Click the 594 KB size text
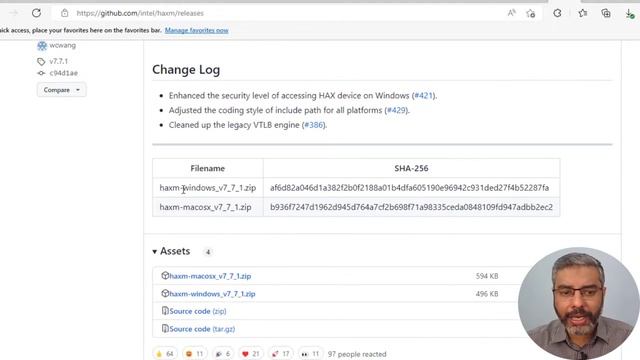Screen dimensions: 640x360 point(487,276)
